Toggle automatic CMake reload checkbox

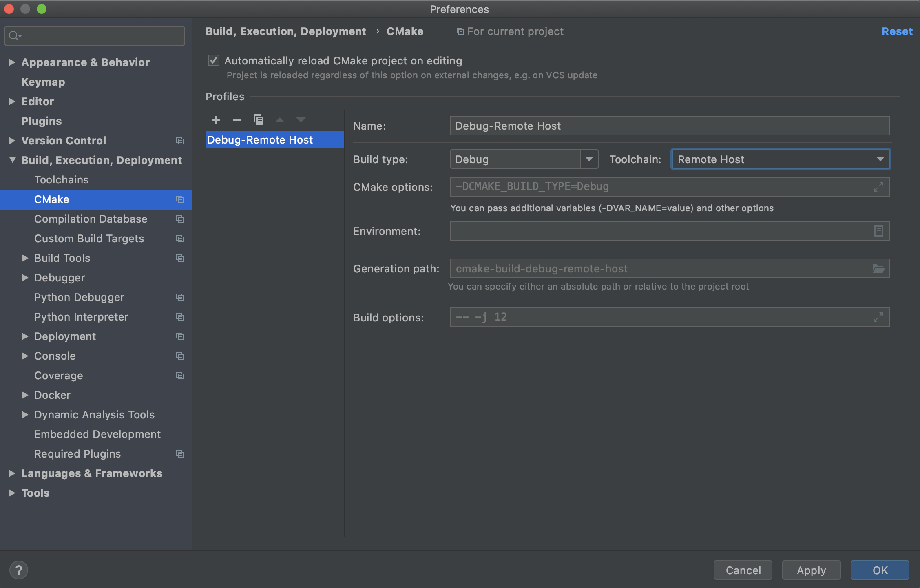(x=214, y=60)
